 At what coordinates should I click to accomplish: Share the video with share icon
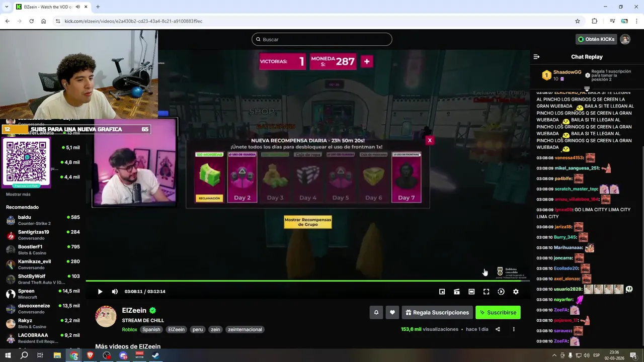pyautogui.click(x=498, y=329)
